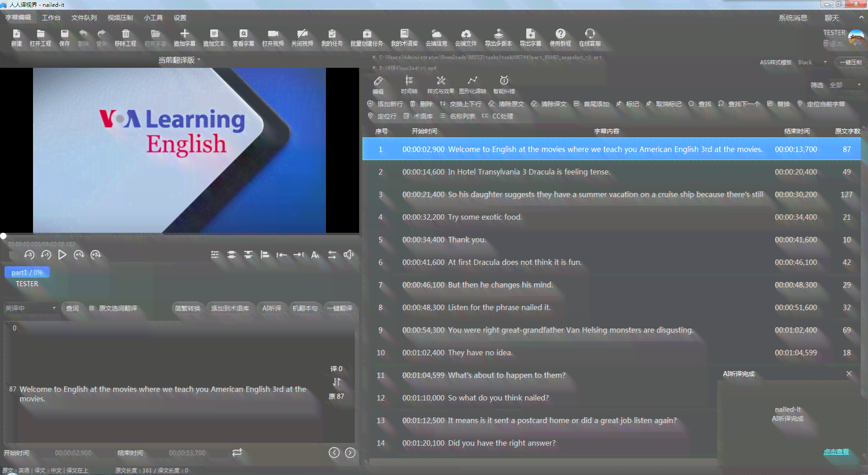This screenshot has height=475, width=868.
Task: Open the 筛选 全部 filter dropdown
Action: [845, 85]
